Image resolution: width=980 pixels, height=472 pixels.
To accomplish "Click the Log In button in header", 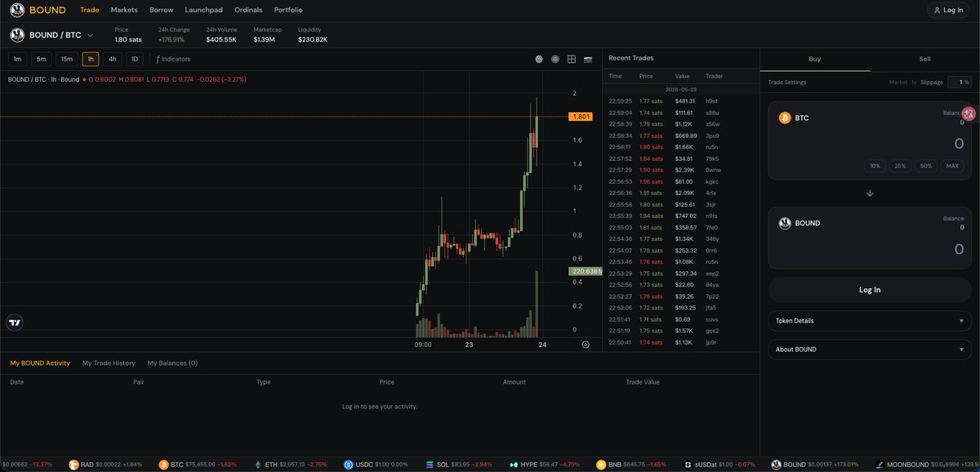I will 949,10.
